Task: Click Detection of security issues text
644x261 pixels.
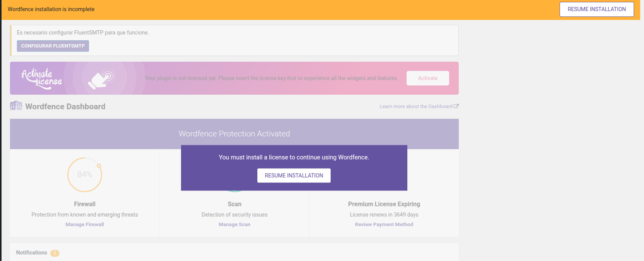Action: pos(234,215)
